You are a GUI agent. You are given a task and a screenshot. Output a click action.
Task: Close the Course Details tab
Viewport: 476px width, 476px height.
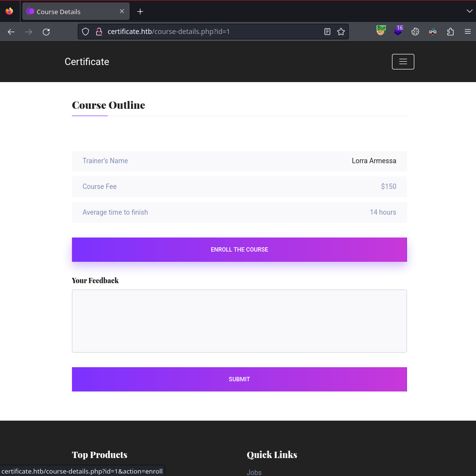coord(122,12)
